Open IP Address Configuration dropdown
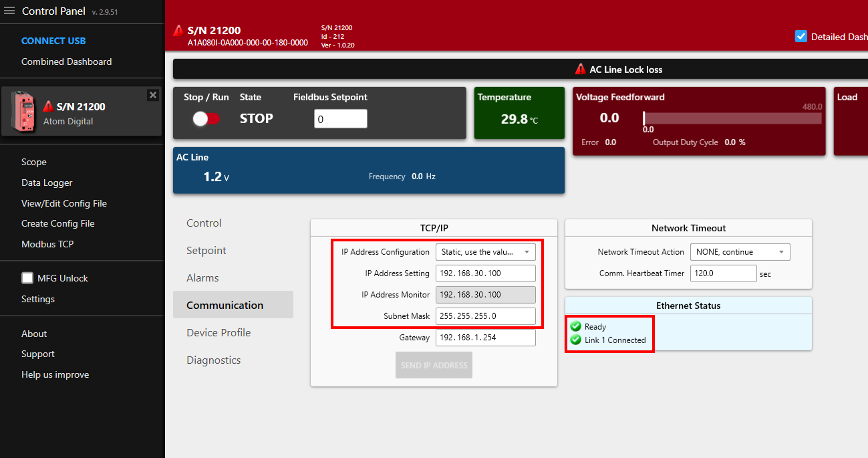Image resolution: width=868 pixels, height=458 pixels. [x=485, y=252]
